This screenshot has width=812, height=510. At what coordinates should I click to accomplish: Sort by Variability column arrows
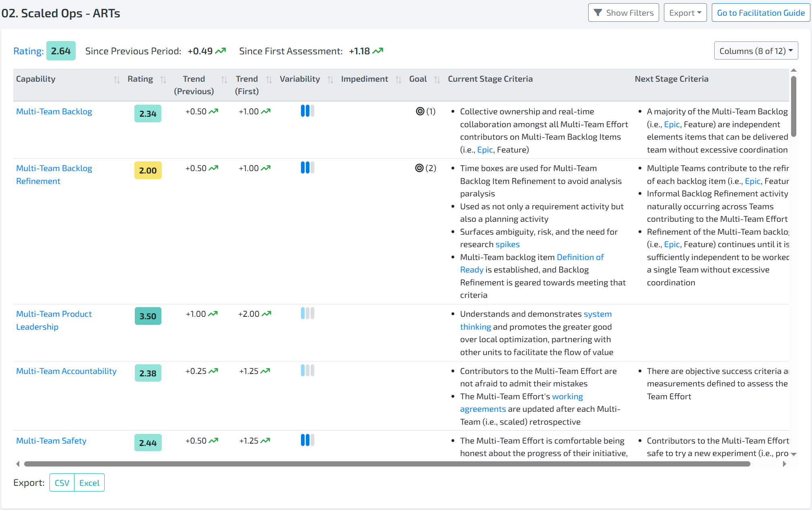tap(330, 80)
